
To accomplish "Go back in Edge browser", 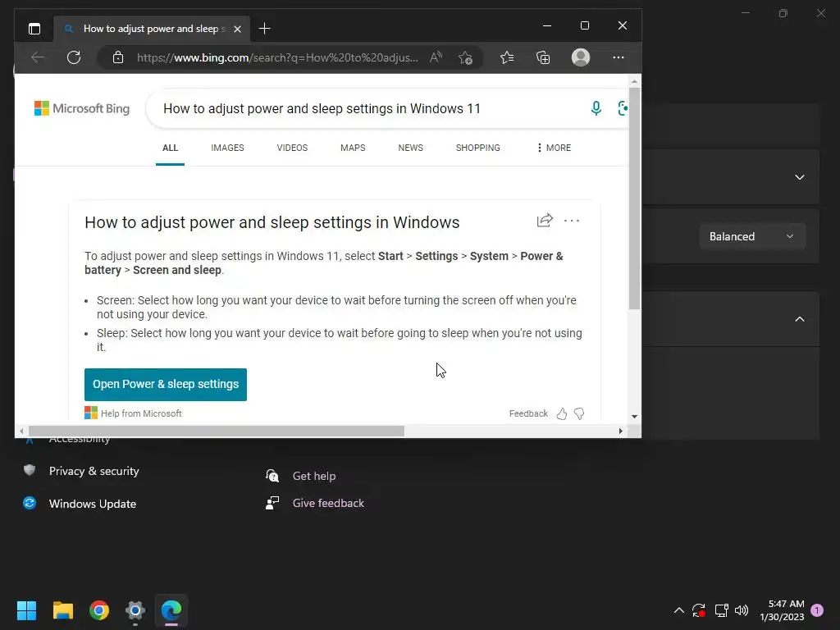I will [x=38, y=57].
